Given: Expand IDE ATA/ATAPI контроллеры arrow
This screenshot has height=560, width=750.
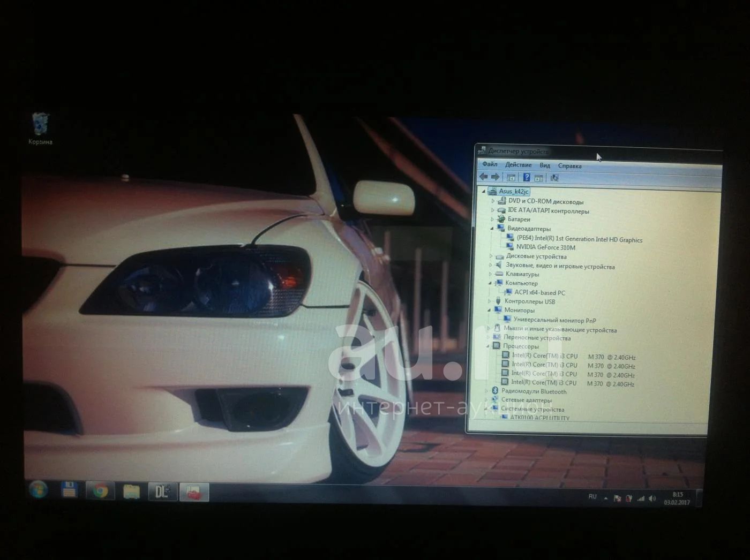Looking at the screenshot, I should coord(493,210).
